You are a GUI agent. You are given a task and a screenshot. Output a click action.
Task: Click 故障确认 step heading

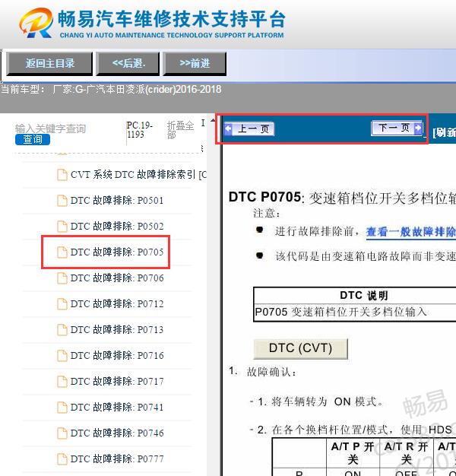pos(271,372)
